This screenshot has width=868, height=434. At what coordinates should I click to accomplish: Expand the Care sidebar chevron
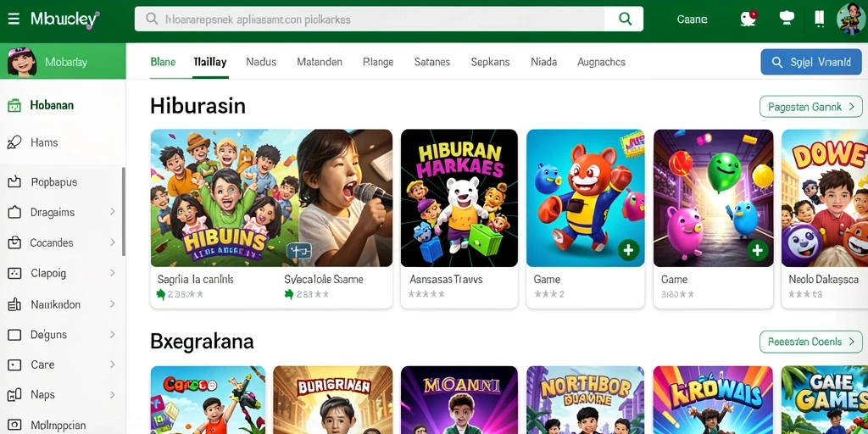tap(113, 364)
